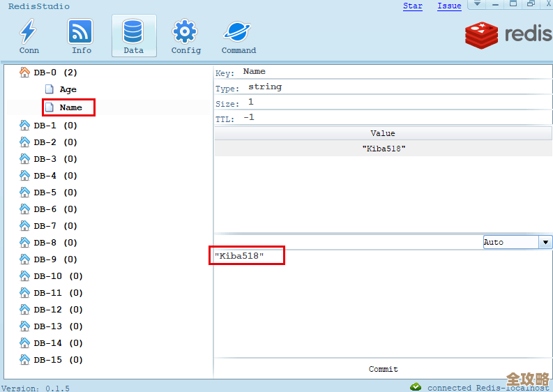Click the connected status checkmark icon
Image resolution: width=553 pixels, height=392 pixels.
point(416,387)
